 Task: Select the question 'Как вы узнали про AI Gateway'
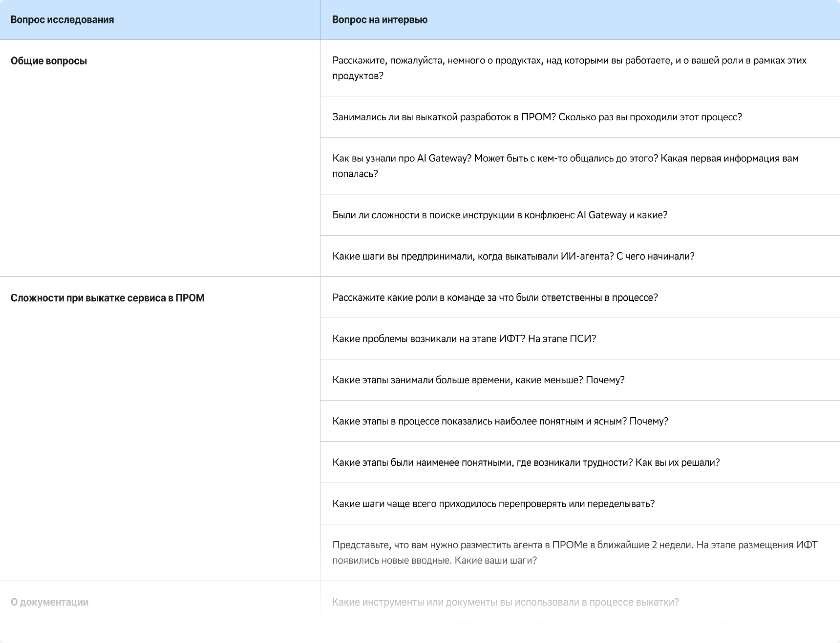[x=566, y=166]
